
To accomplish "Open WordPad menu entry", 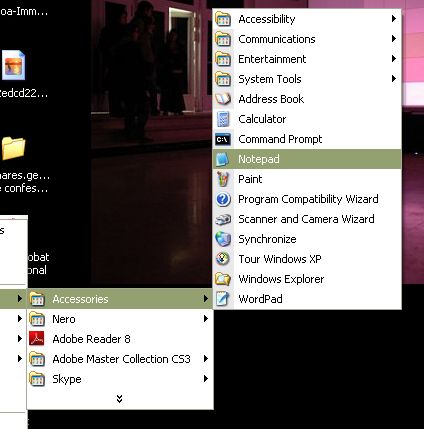I will [307, 299].
